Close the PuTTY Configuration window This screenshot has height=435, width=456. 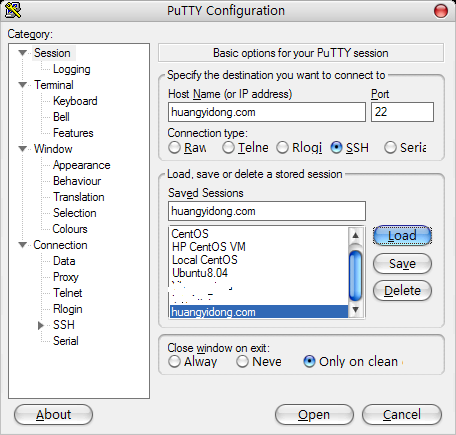tap(441, 11)
